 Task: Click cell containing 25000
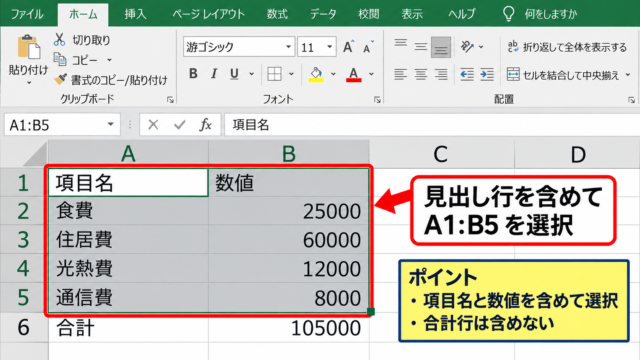(289, 211)
